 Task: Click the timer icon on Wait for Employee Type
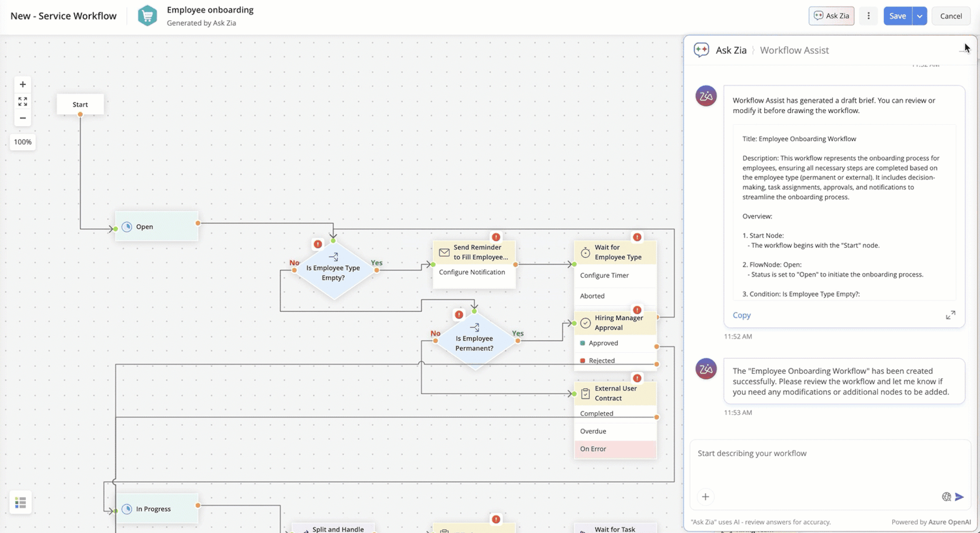click(585, 252)
